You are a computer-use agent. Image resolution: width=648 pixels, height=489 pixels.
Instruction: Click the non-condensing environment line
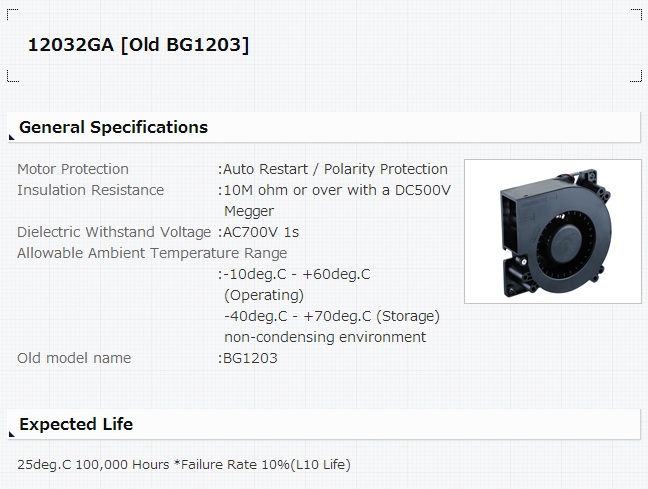click(325, 337)
